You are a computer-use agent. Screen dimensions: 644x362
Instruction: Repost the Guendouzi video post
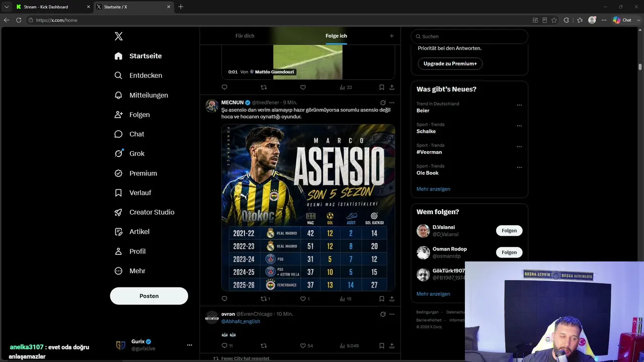264,87
